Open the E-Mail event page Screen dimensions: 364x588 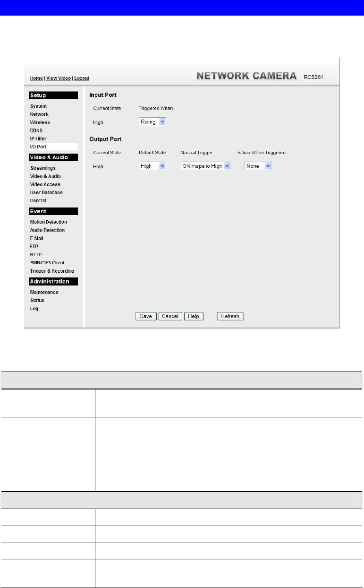[x=36, y=238]
